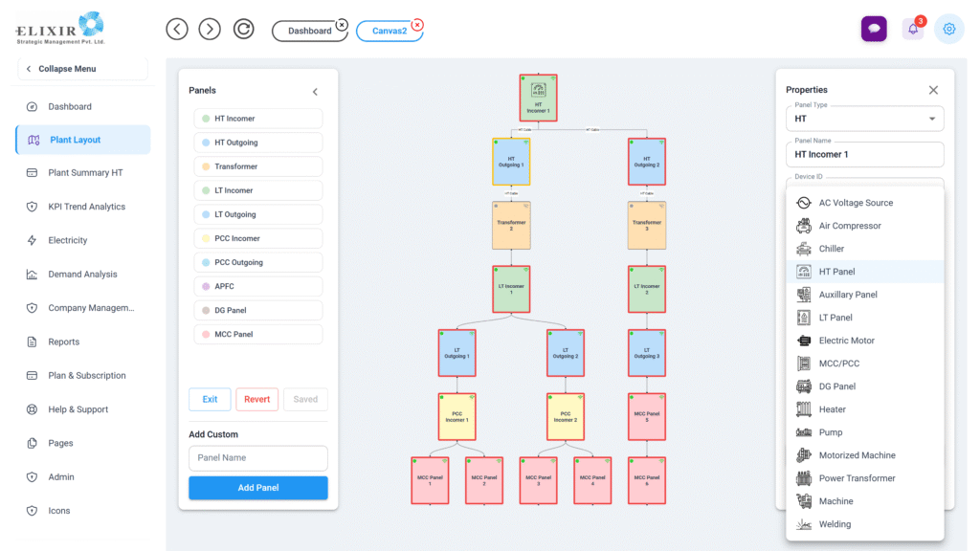980x551 pixels.
Task: Close the Properties panel
Action: click(x=933, y=90)
